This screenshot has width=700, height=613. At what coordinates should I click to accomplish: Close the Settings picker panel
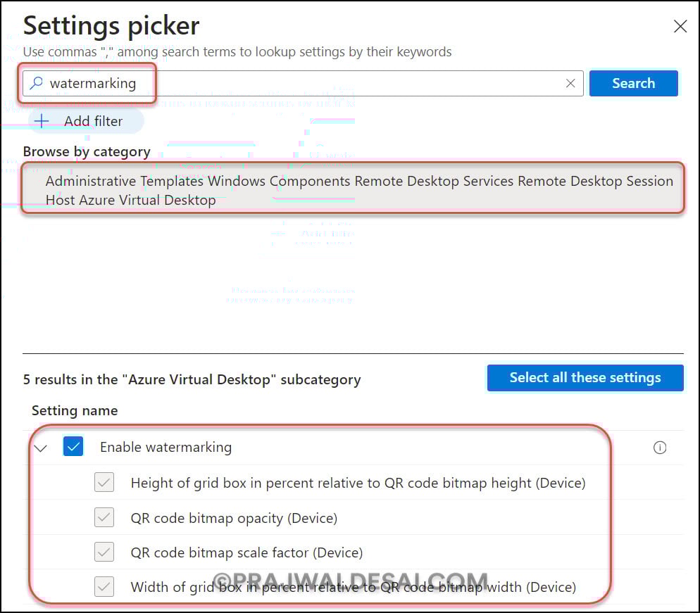tap(680, 26)
